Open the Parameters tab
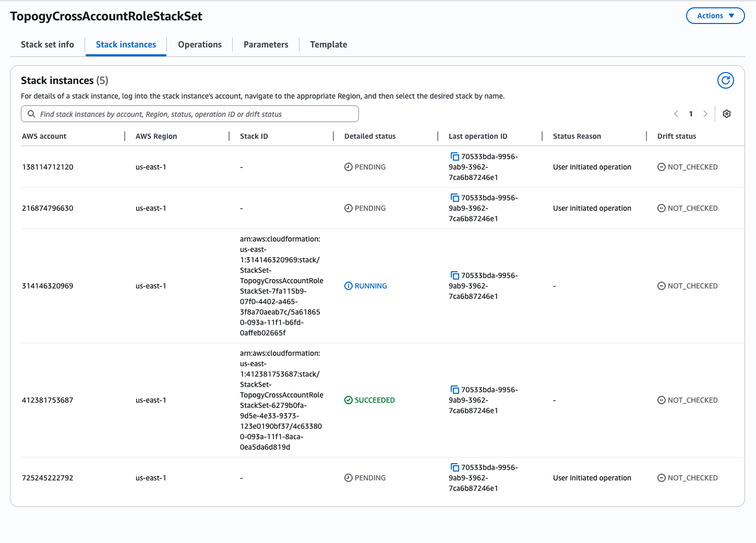The image size is (756, 543). pyautogui.click(x=266, y=45)
